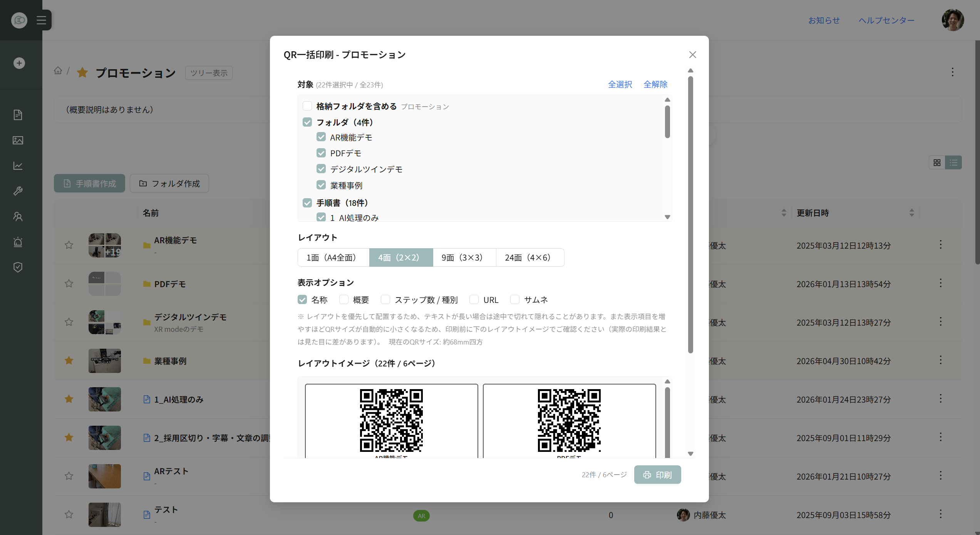980x535 pixels.
Task: Open the alarm alert sidebar icon
Action: (18, 242)
